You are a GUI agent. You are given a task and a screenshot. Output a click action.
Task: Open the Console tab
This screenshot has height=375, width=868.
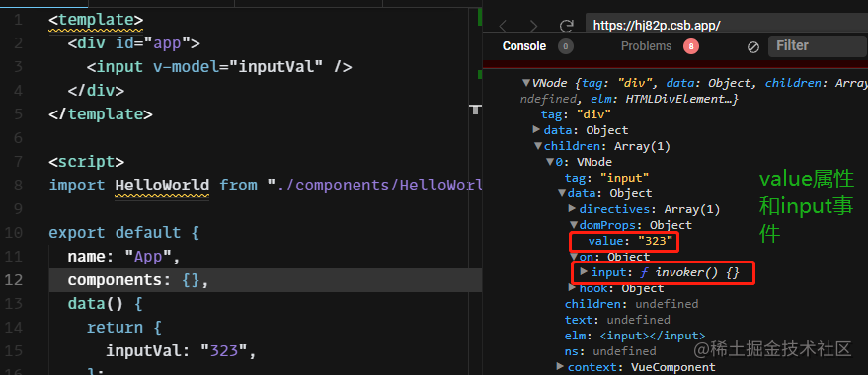pos(523,46)
